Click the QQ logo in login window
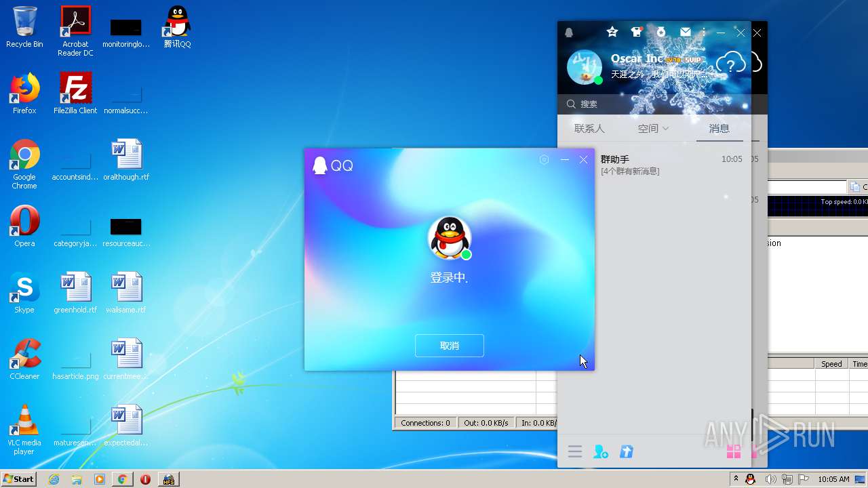Screen dimensions: 868x488 point(332,165)
